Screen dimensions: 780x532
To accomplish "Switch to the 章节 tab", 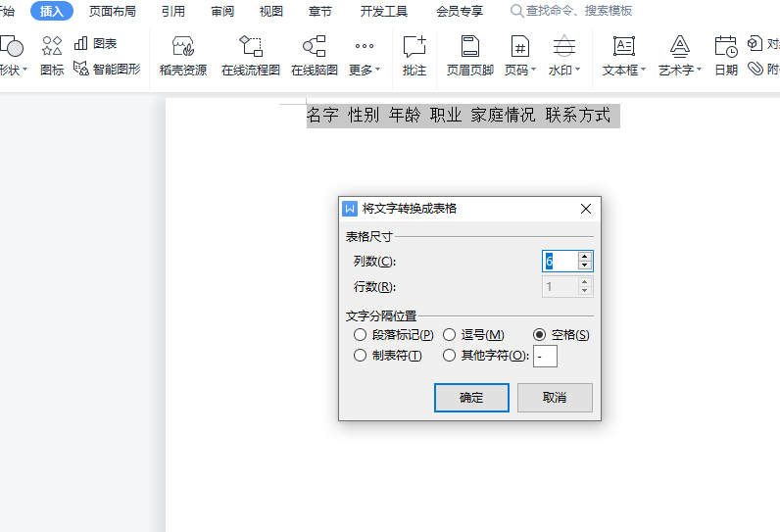I will click(x=319, y=11).
